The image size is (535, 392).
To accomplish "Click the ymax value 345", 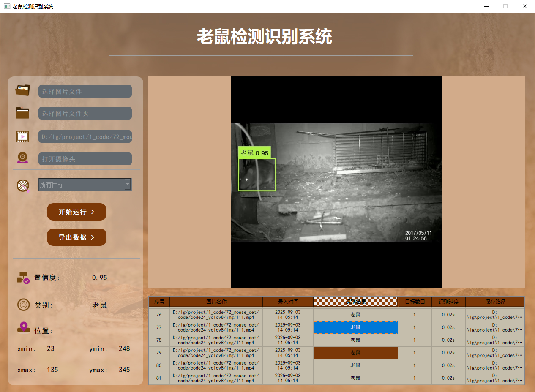I will click(124, 370).
